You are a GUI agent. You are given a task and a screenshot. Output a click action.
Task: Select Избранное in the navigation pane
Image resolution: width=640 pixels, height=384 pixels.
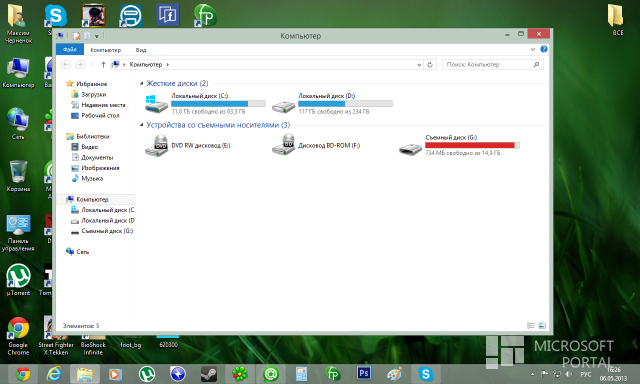click(x=91, y=84)
